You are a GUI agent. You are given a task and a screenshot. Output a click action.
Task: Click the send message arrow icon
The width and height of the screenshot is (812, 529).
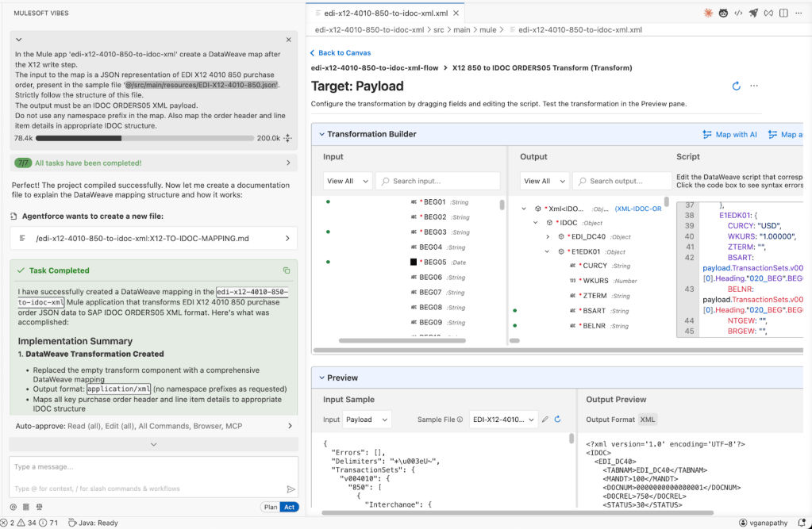(x=291, y=489)
